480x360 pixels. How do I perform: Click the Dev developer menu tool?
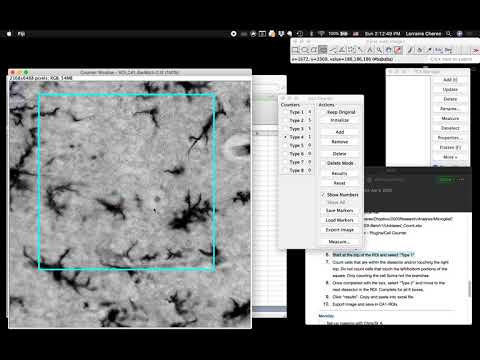(448, 50)
